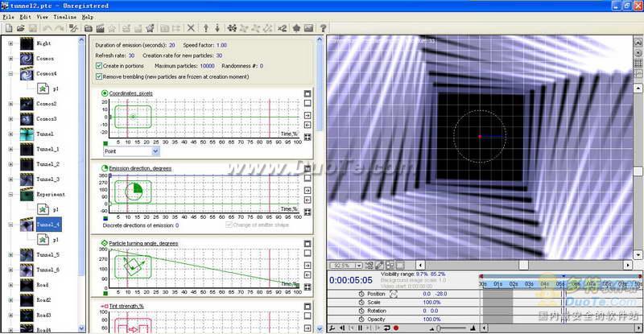The image size is (644, 334).
Task: Create a new file with toolbar icon
Action: [9, 28]
